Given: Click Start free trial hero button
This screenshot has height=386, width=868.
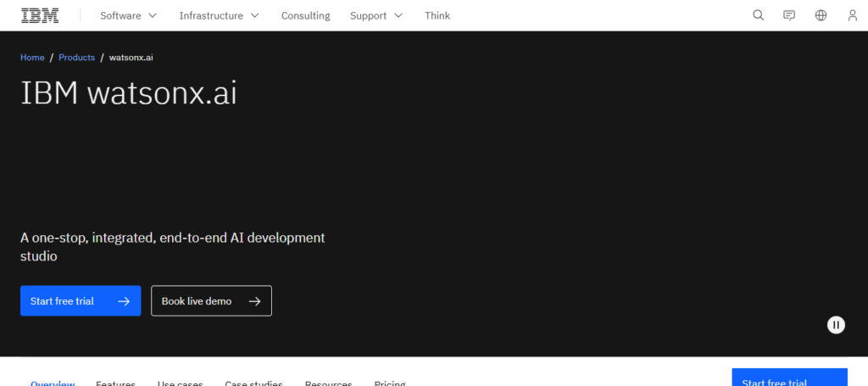Looking at the screenshot, I should [81, 300].
